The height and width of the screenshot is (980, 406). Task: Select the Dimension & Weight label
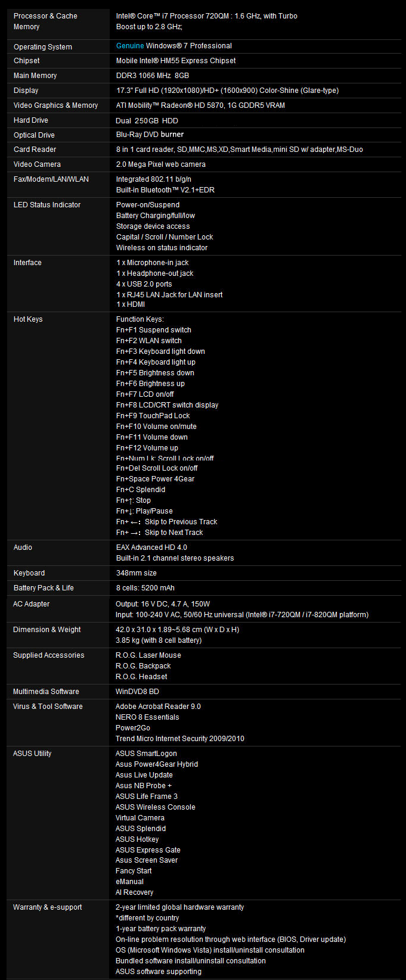pos(47,630)
